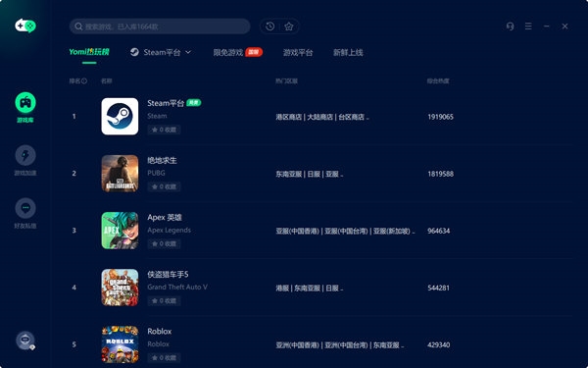Expand the Steam平台 dropdown chevron

tap(188, 52)
